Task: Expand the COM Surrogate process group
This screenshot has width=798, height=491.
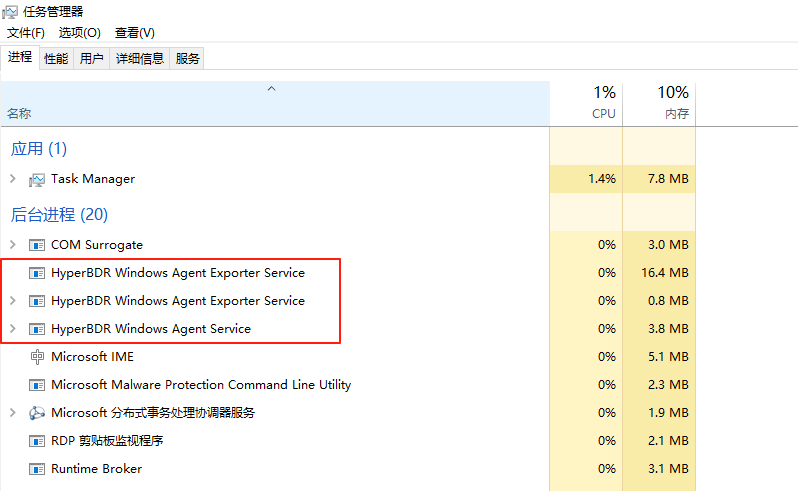Action: click(13, 245)
